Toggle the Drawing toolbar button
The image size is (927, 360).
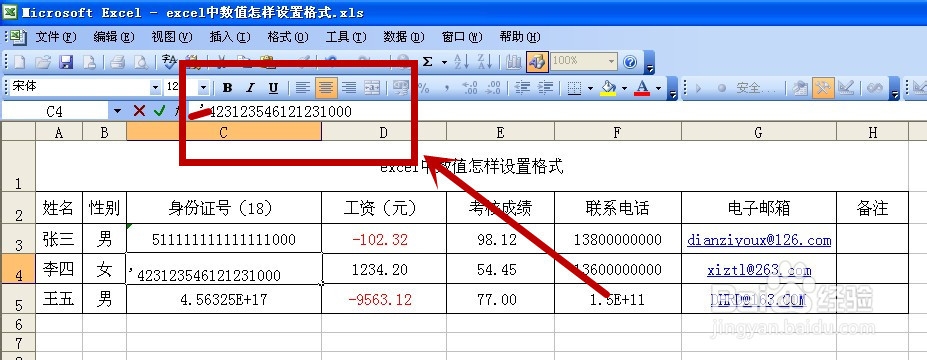click(x=537, y=61)
